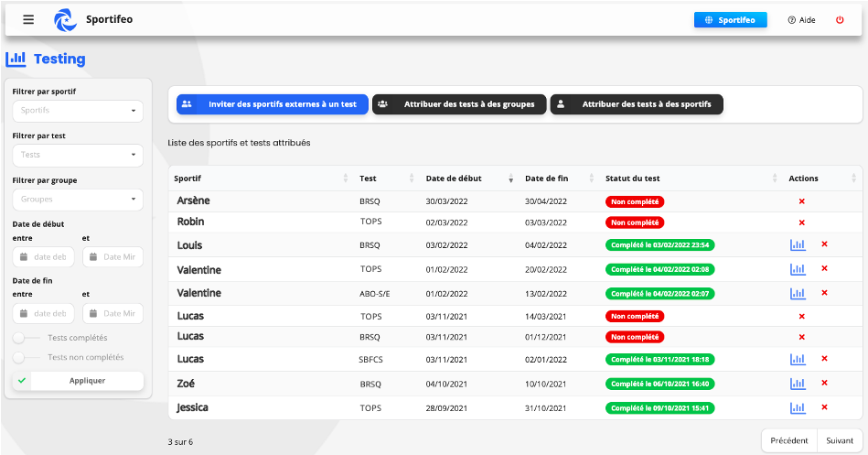Delete Louis BRSQ test with red X

pyautogui.click(x=824, y=244)
